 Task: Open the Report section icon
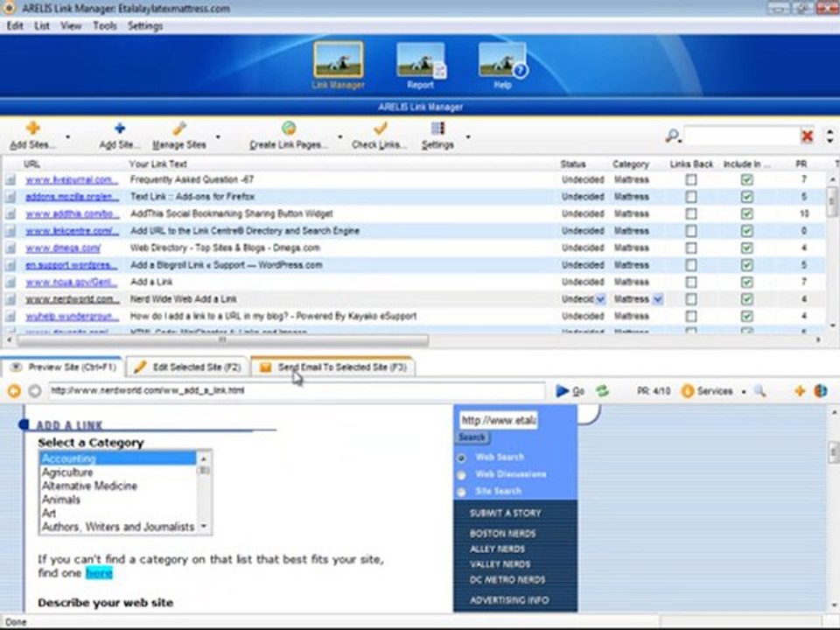[x=421, y=60]
